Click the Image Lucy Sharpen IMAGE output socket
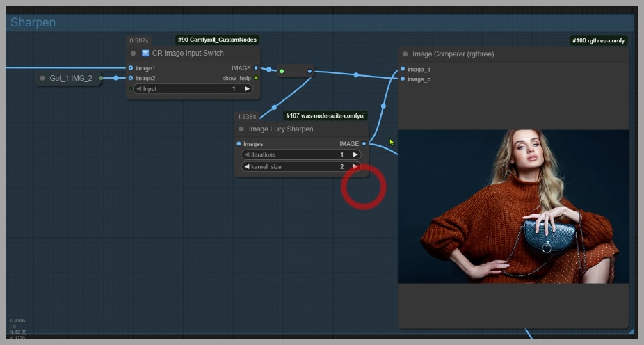The height and width of the screenshot is (345, 644). [x=364, y=144]
